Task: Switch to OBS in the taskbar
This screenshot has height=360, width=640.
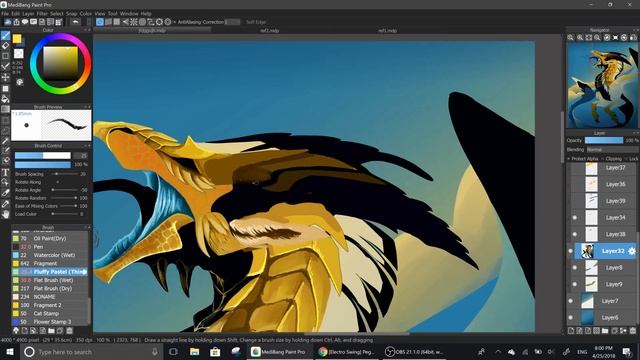Action: pos(415,352)
